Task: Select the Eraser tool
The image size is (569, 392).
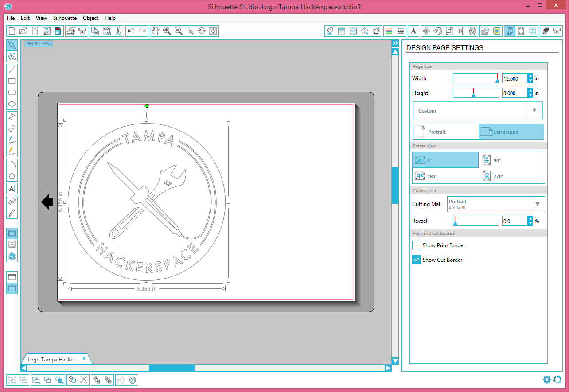Action: pyautogui.click(x=12, y=201)
